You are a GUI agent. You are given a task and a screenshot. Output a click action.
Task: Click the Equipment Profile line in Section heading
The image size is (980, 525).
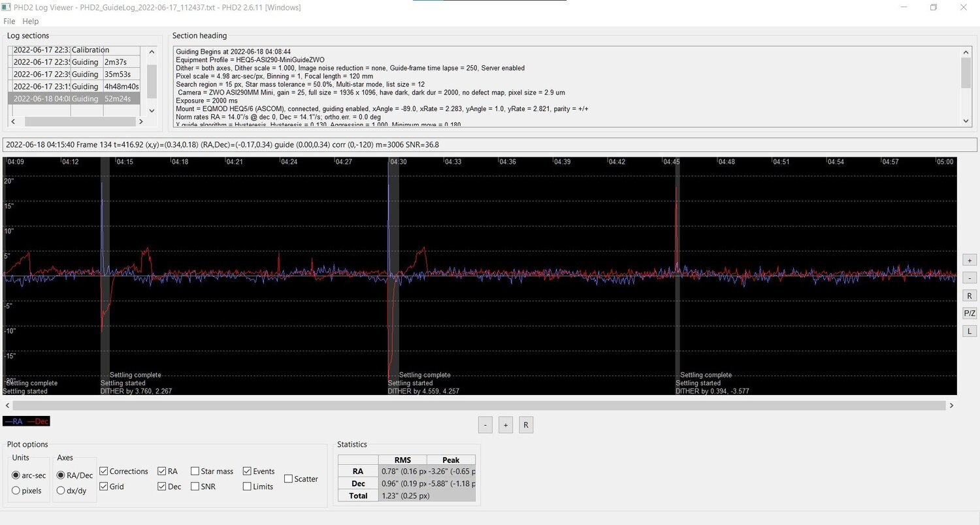click(250, 59)
